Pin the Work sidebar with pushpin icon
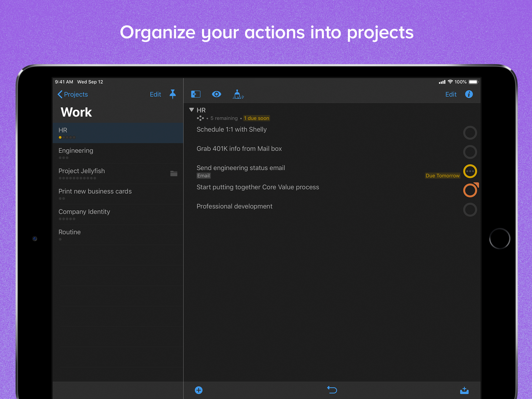The width and height of the screenshot is (532, 399). point(173,94)
